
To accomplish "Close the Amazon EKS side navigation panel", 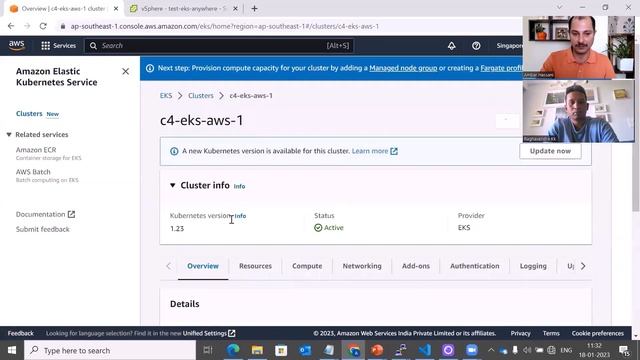I will click(125, 71).
